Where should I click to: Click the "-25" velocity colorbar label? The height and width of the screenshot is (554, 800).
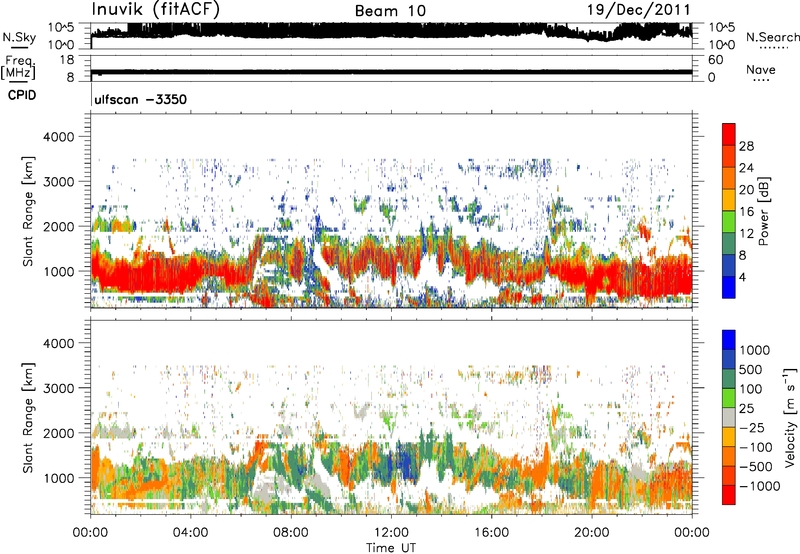coord(751,427)
